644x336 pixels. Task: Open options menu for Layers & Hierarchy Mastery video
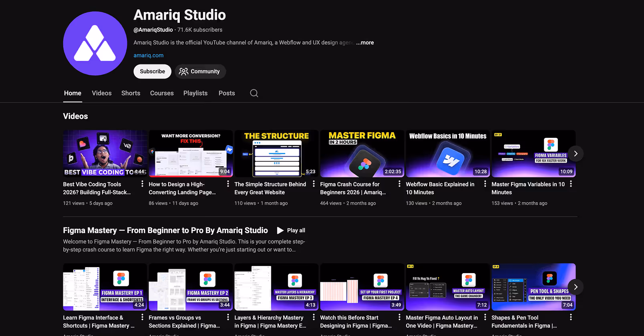tap(314, 317)
